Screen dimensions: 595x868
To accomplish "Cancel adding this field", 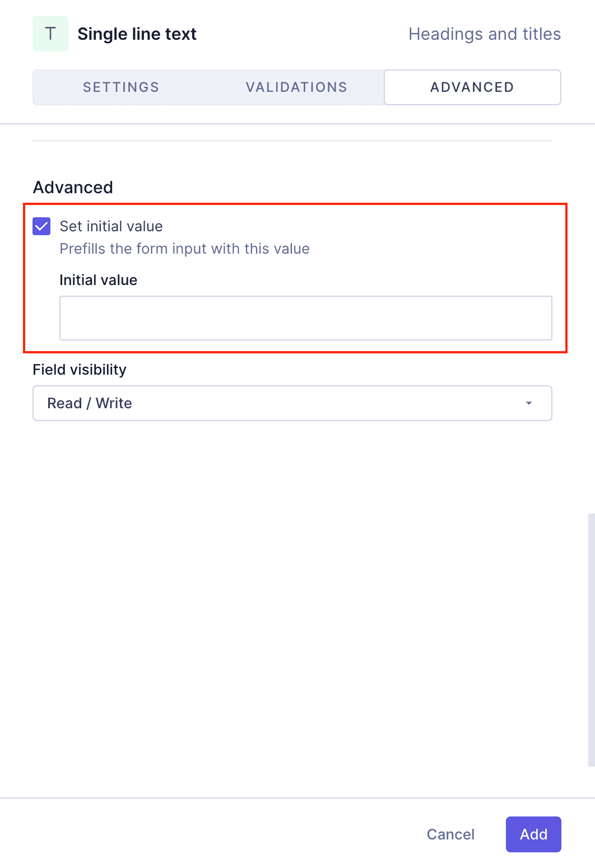I will click(450, 834).
